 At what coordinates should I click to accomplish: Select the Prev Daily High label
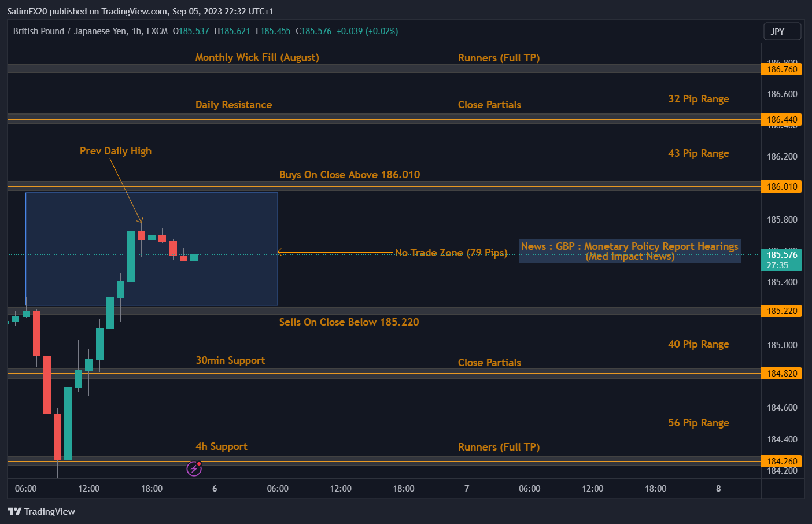(116, 151)
